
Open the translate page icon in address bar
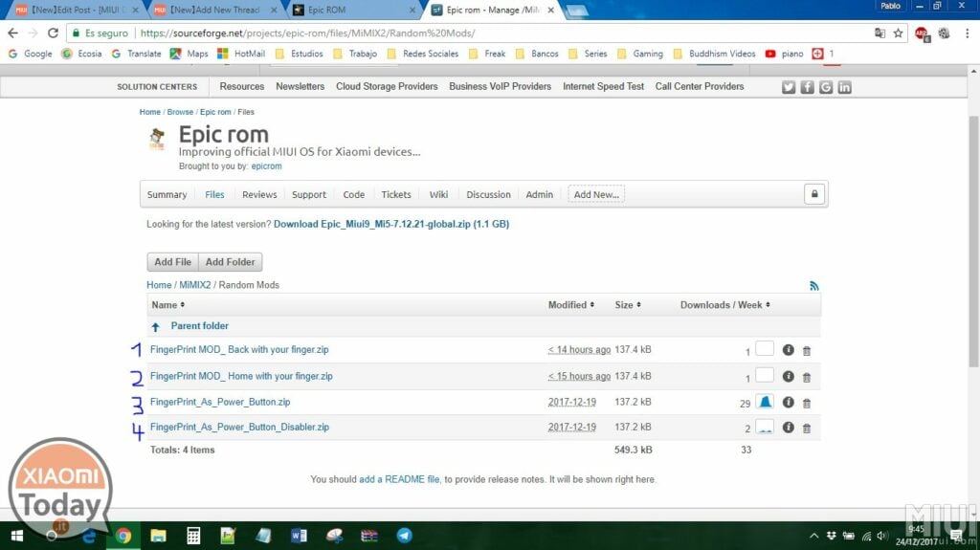pyautogui.click(x=880, y=33)
